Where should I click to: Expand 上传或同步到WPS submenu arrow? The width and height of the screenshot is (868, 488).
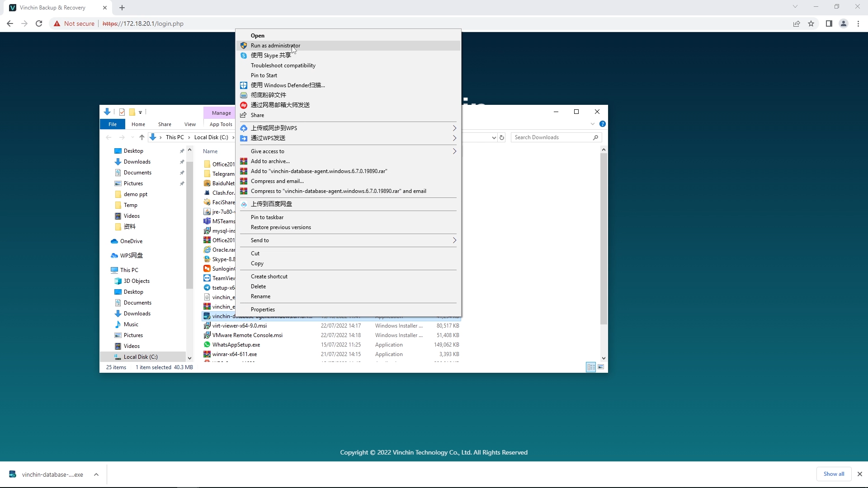coord(455,128)
